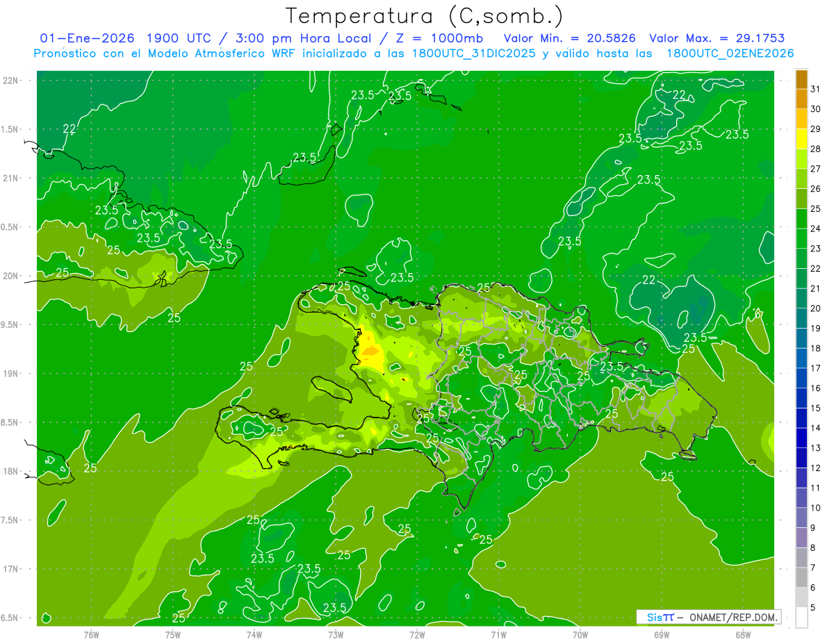Viewport: 834px width, 644px height.
Task: Click the 'Temperatura (C,somb.)' chart title
Action: click(x=425, y=15)
